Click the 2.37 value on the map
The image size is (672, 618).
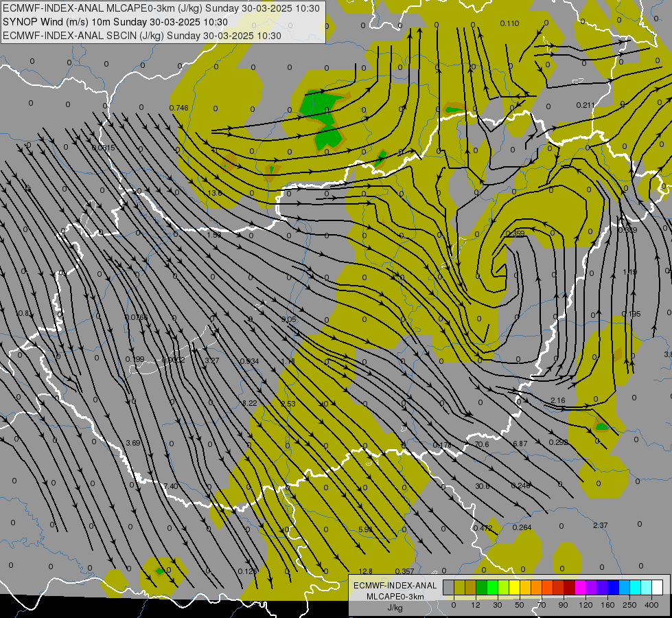[601, 525]
